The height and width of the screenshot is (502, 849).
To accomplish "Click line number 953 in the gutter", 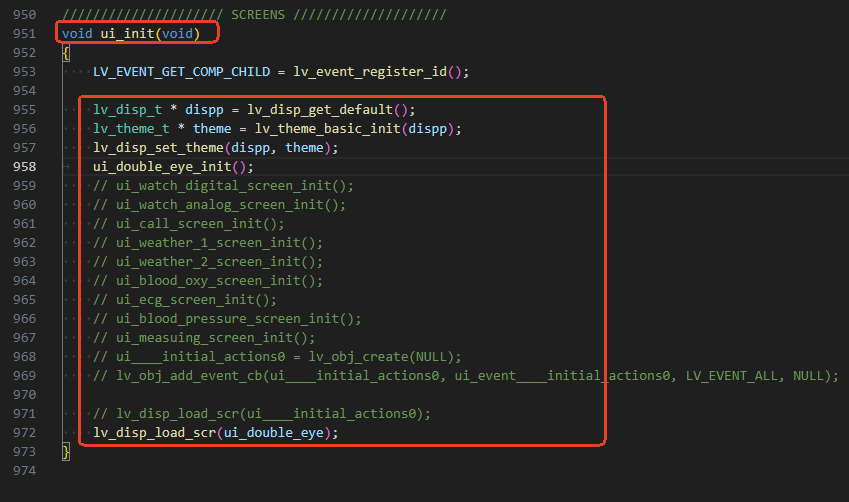I will (x=24, y=72).
